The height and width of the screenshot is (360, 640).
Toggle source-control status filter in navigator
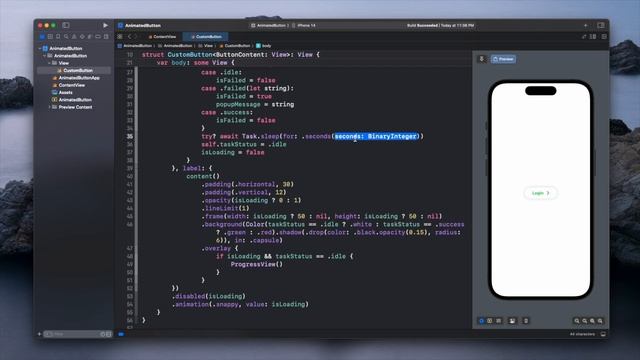(x=109, y=334)
